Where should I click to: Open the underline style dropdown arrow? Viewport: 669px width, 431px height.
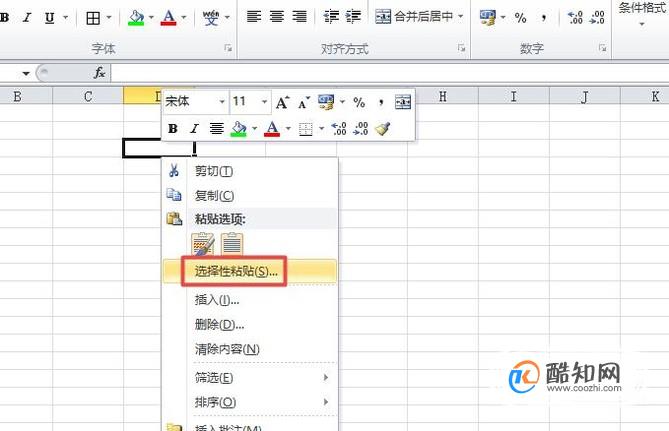[x=65, y=17]
